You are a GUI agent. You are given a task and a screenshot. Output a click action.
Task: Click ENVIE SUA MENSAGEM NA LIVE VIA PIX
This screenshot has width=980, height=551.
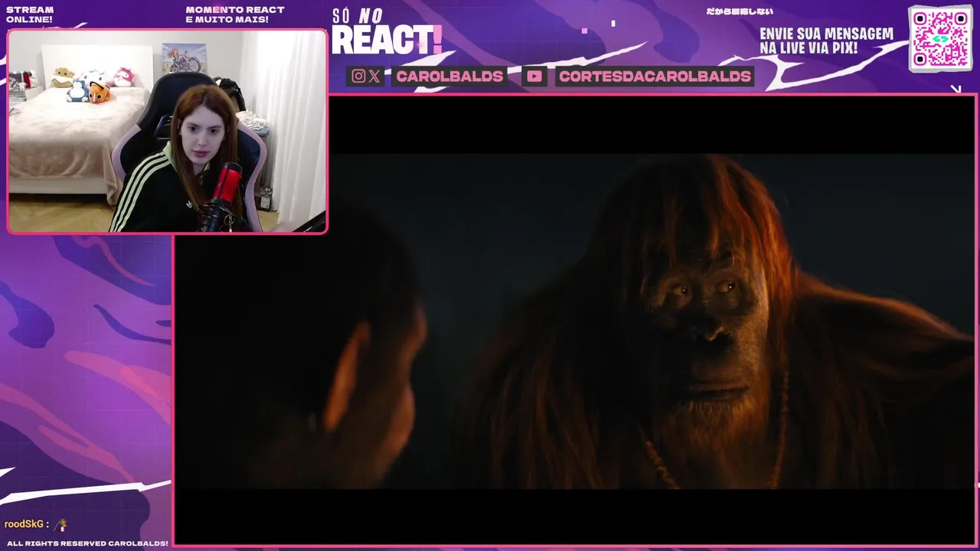826,41
